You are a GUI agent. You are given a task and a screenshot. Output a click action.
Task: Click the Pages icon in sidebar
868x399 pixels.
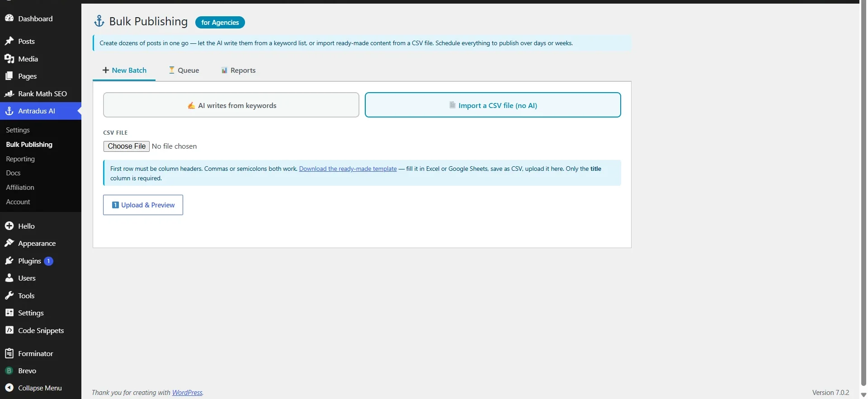(x=9, y=76)
